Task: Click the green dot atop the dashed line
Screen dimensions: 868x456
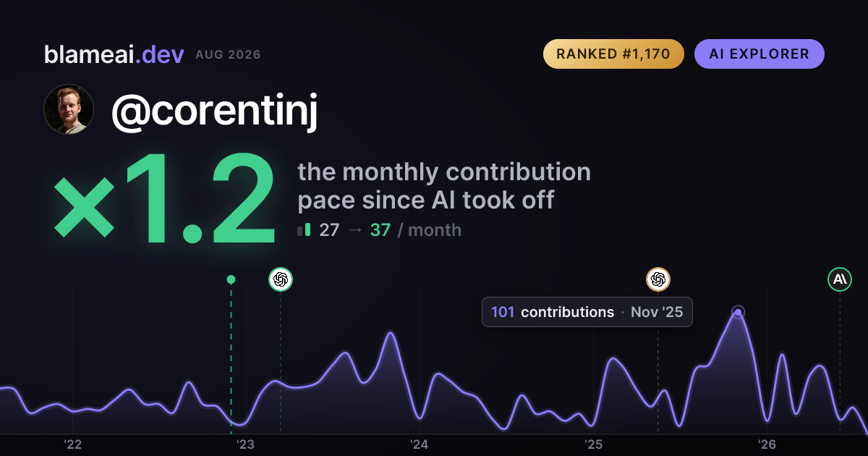Action: coord(231,279)
